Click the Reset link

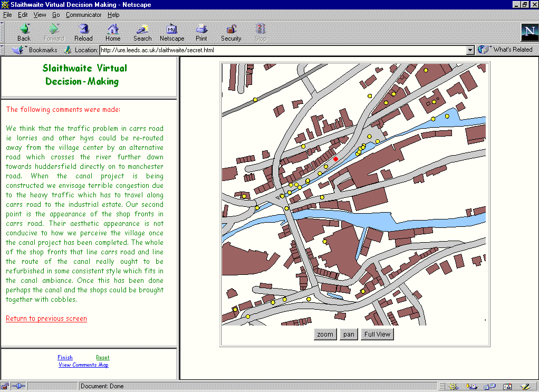click(103, 358)
